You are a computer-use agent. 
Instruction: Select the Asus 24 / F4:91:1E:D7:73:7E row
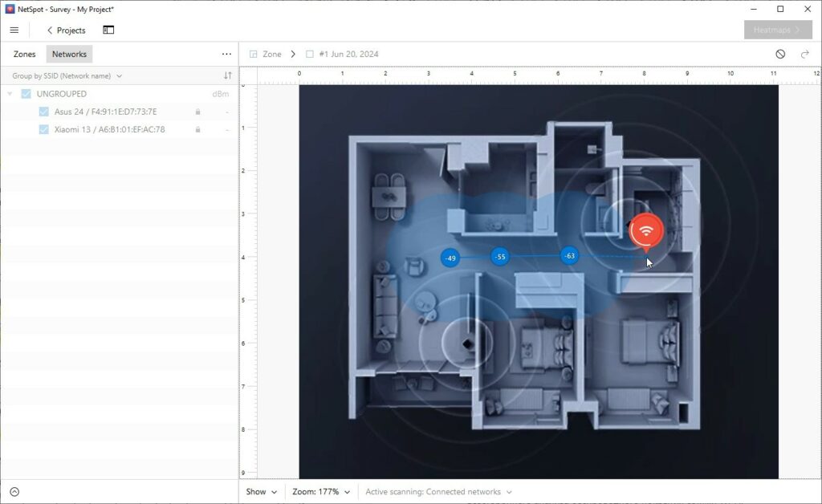tap(120, 112)
